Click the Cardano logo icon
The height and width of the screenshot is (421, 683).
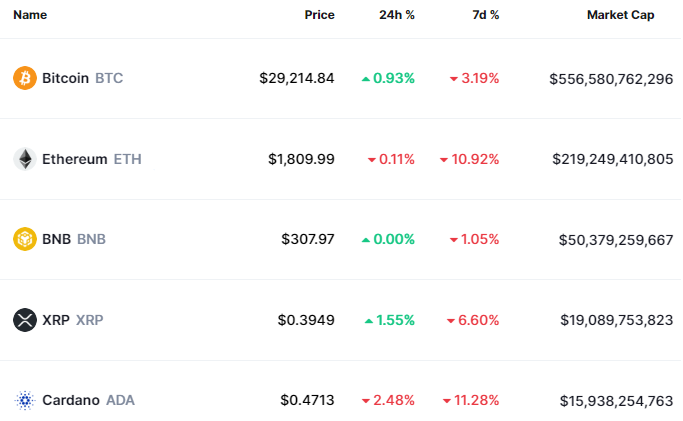pos(25,400)
